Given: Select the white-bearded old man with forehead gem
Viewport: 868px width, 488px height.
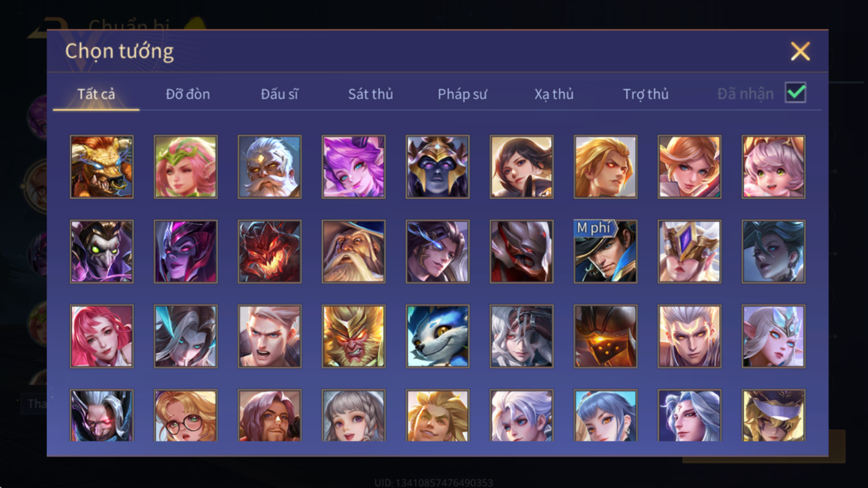Looking at the screenshot, I should pos(269,167).
